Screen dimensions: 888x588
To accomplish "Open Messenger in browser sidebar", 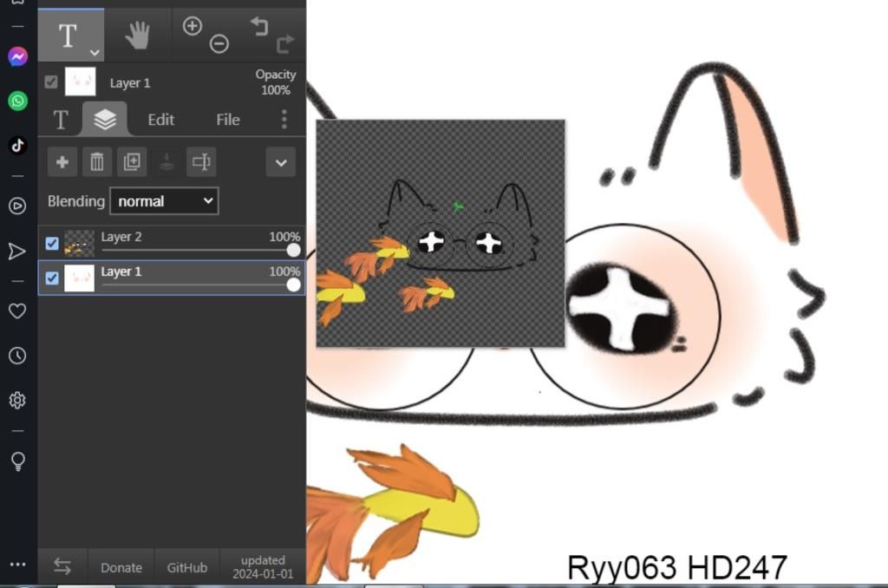I will click(17, 56).
